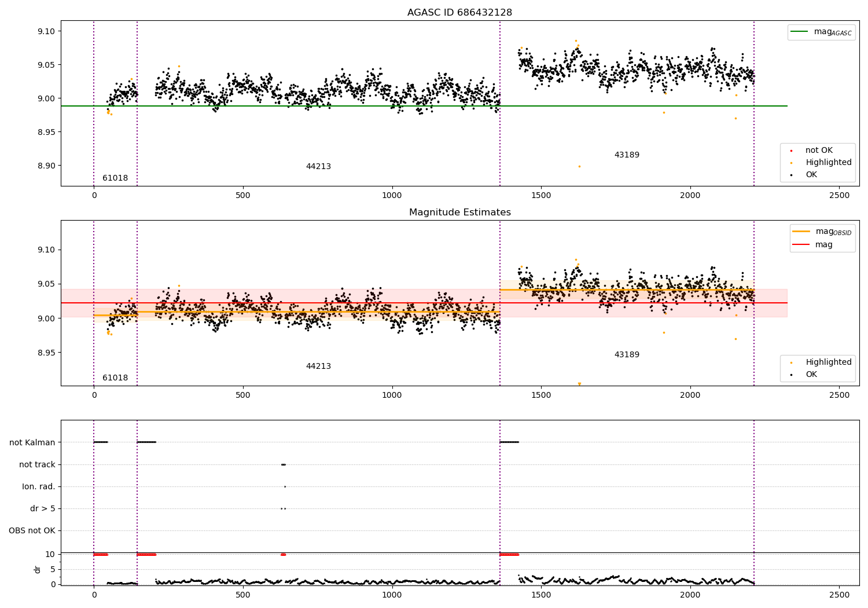This screenshot has height=608, width=868.
Task: Click the 44213 obsid label in top plot
Action: pyautogui.click(x=318, y=167)
